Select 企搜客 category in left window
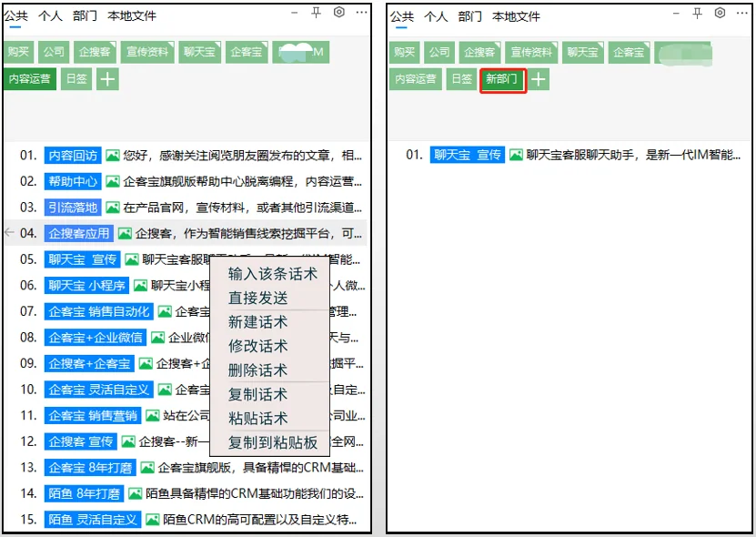Viewport: 756px width, 537px height. [x=95, y=52]
